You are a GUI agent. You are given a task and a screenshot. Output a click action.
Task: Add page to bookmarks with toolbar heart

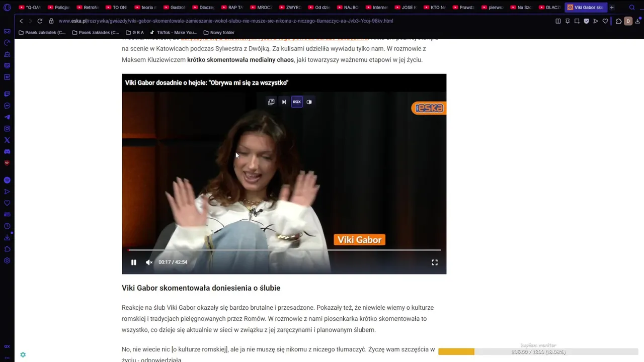pos(605,21)
